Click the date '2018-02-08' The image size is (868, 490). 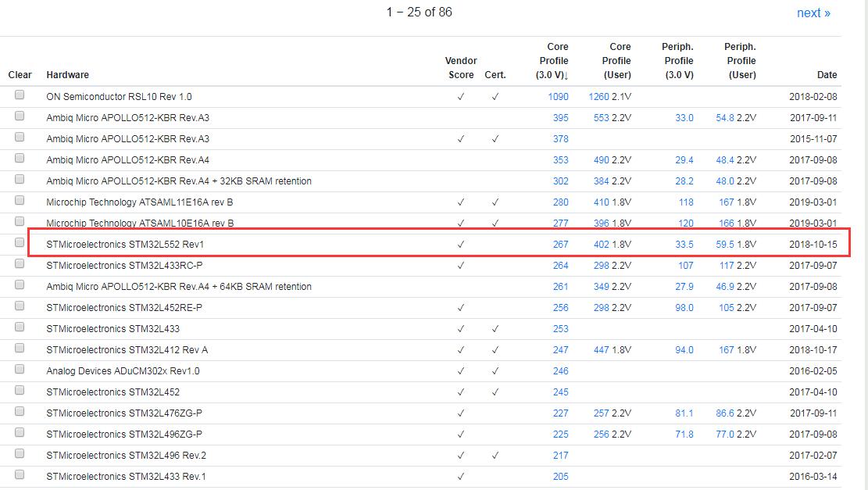pyautogui.click(x=813, y=96)
